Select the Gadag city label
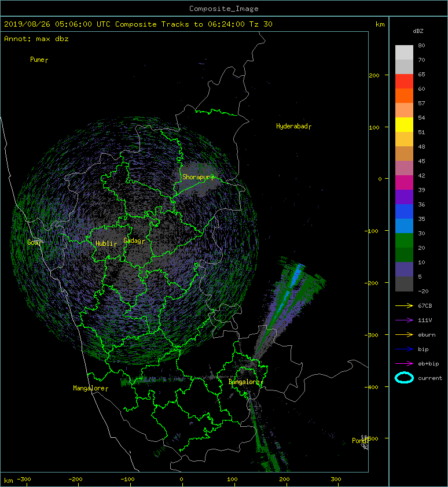The height and width of the screenshot is (487, 448). point(133,241)
